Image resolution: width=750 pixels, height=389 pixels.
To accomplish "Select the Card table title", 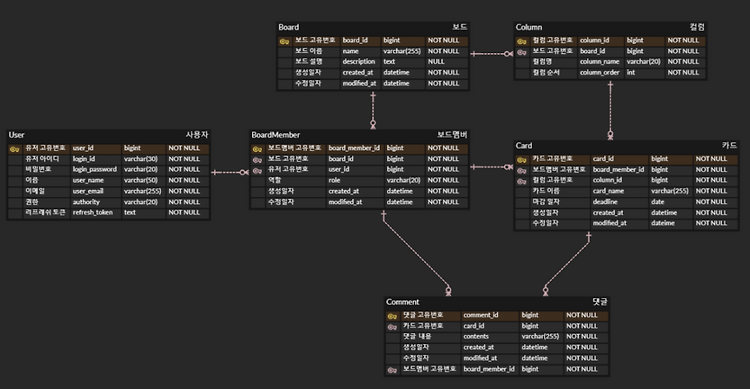I will [x=524, y=145].
